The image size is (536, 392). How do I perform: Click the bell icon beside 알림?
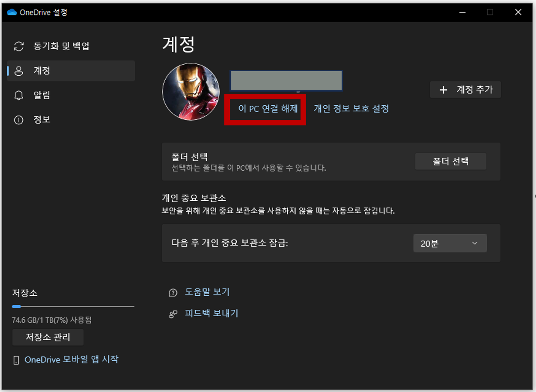[x=19, y=95]
